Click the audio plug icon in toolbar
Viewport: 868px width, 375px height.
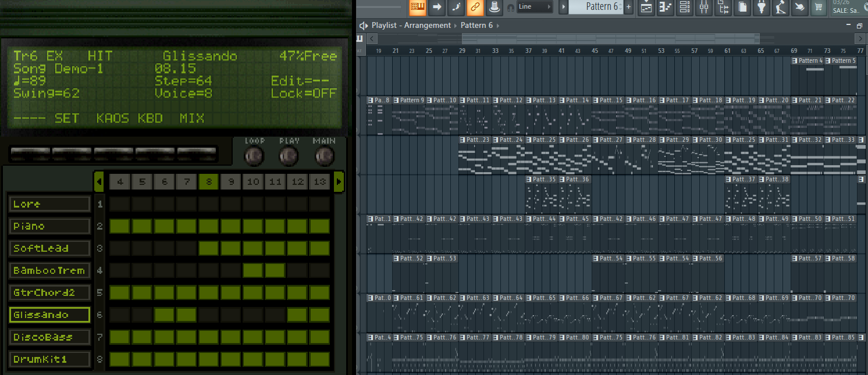coord(762,7)
